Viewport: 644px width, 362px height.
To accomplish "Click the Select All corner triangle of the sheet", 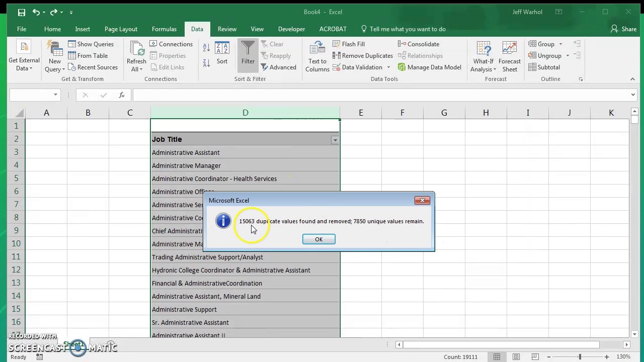I will [19, 113].
